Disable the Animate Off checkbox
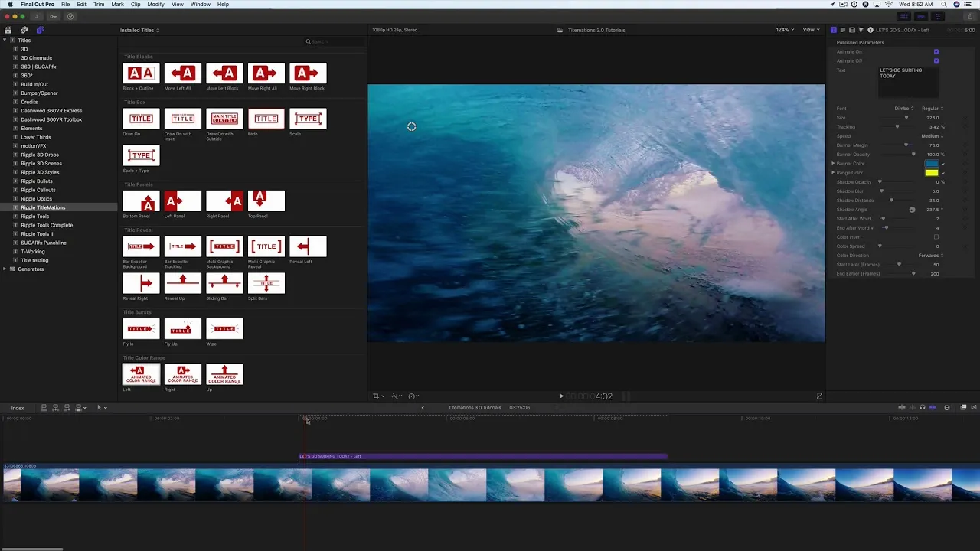 click(936, 61)
